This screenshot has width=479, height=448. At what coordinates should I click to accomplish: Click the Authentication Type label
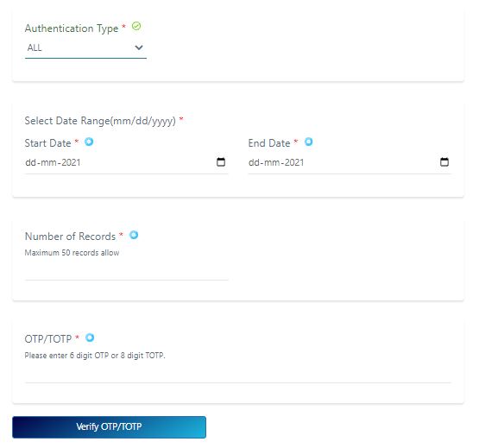[72, 28]
